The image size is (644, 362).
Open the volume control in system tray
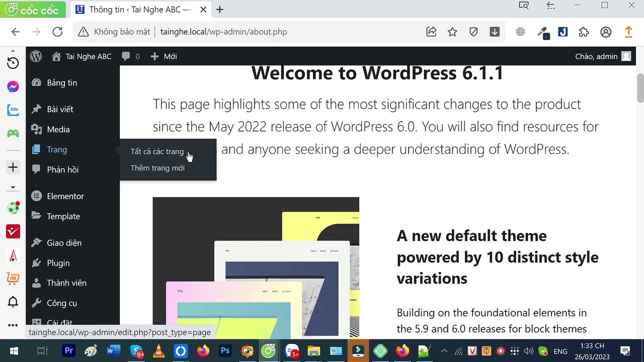click(x=528, y=351)
